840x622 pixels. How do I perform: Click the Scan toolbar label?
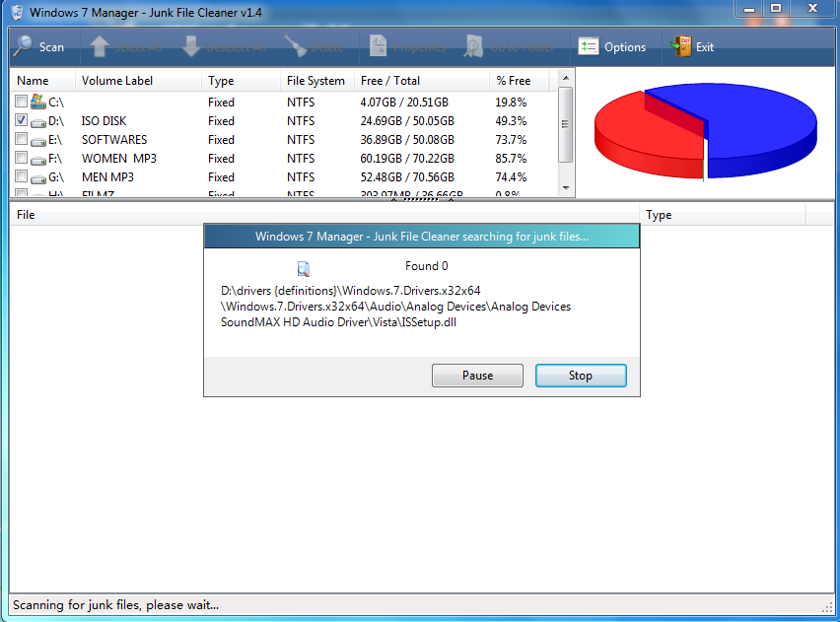pyautogui.click(x=51, y=47)
